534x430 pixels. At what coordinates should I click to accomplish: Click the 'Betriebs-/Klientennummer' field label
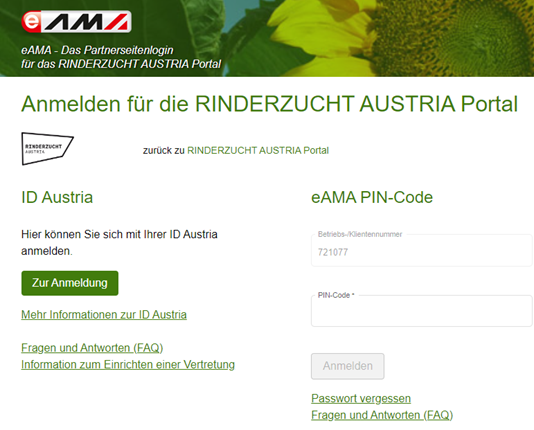[x=360, y=234]
